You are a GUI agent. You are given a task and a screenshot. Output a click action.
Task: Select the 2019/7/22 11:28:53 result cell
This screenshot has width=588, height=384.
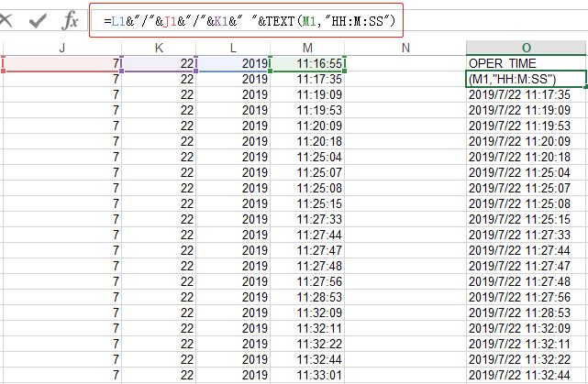click(527, 313)
